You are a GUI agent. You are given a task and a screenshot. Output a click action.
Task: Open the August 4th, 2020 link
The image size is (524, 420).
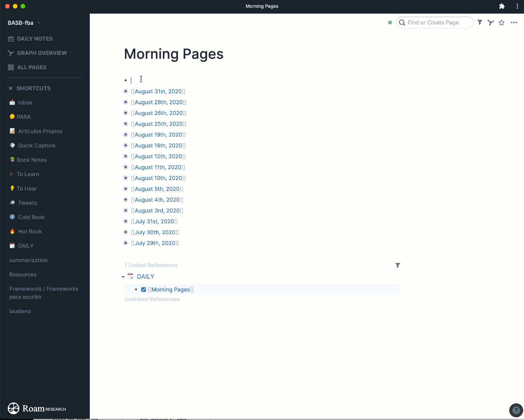(157, 200)
